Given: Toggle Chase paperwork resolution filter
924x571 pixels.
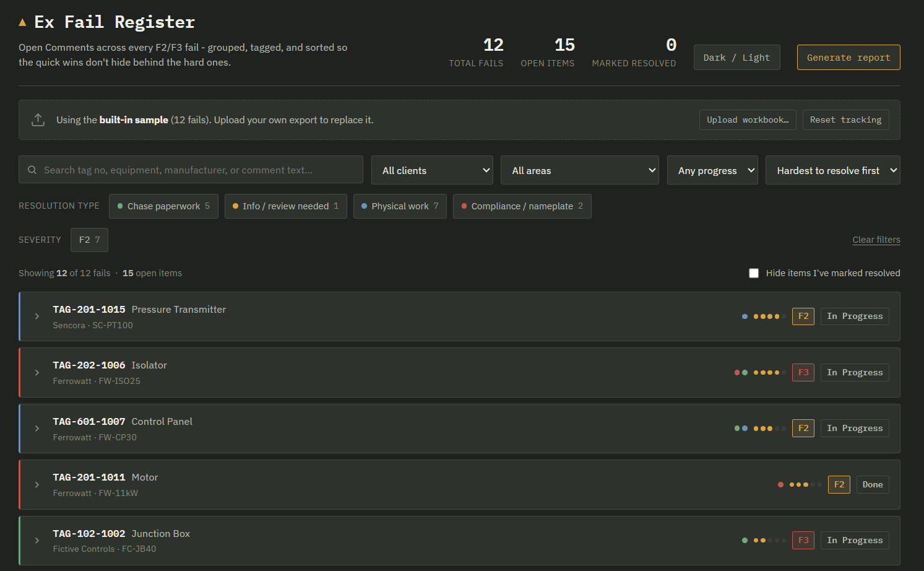Looking at the screenshot, I should pyautogui.click(x=163, y=206).
